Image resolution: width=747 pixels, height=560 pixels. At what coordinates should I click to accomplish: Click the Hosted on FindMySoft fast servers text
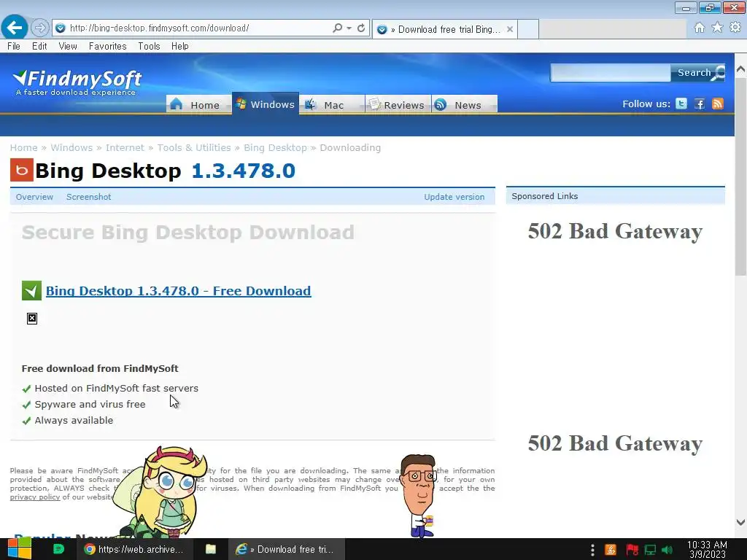[116, 389]
